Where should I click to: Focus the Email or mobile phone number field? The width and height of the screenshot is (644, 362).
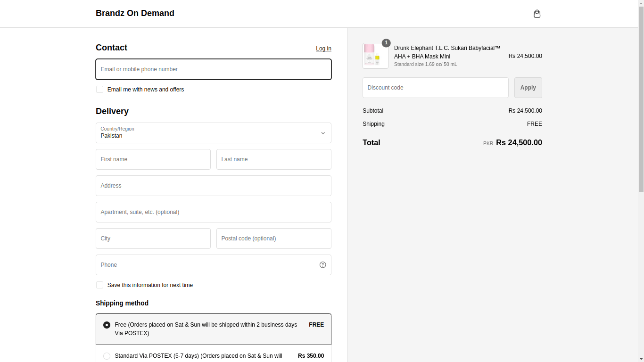213,69
